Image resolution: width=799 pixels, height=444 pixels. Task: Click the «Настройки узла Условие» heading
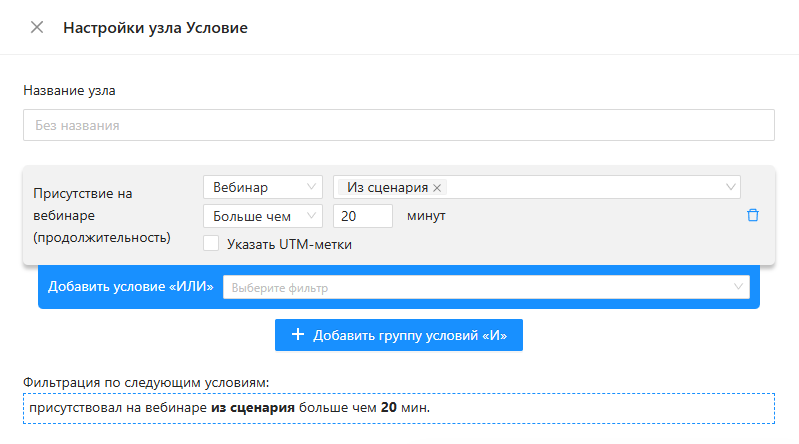pyautogui.click(x=155, y=28)
